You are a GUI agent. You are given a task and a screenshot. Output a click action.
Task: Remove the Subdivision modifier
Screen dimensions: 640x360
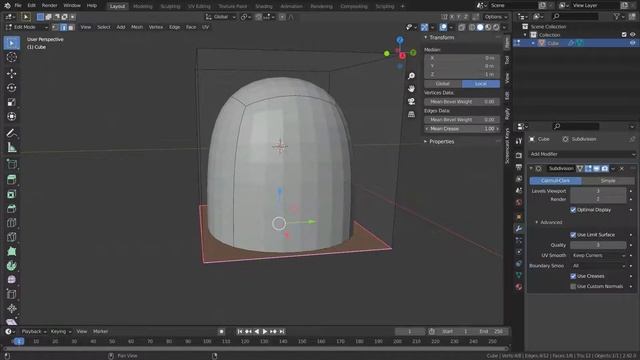point(622,169)
